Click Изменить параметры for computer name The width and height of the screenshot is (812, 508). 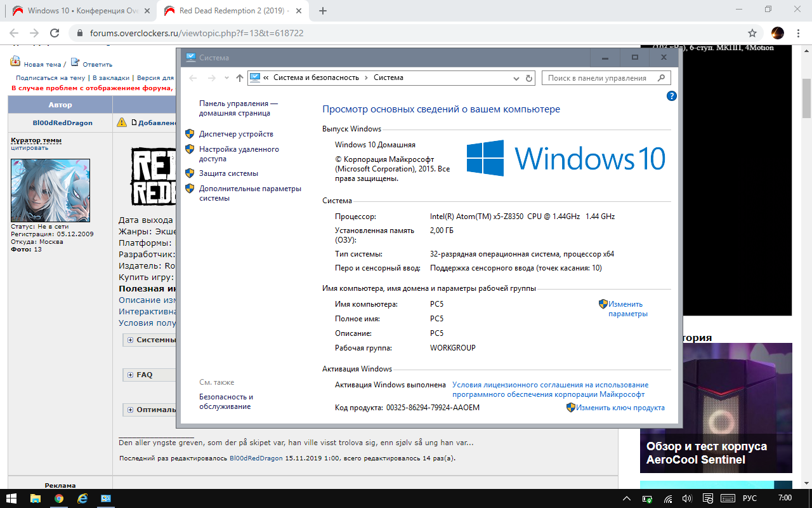tap(628, 309)
